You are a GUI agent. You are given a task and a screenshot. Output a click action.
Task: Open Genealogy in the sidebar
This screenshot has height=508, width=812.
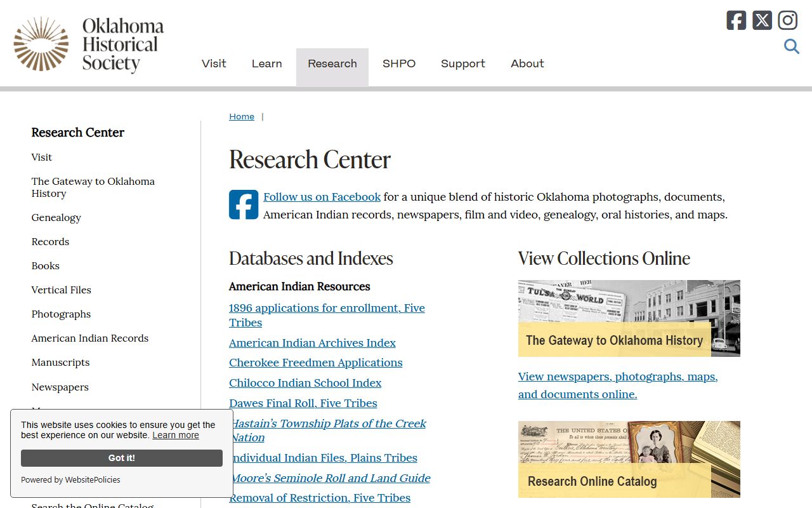click(56, 217)
